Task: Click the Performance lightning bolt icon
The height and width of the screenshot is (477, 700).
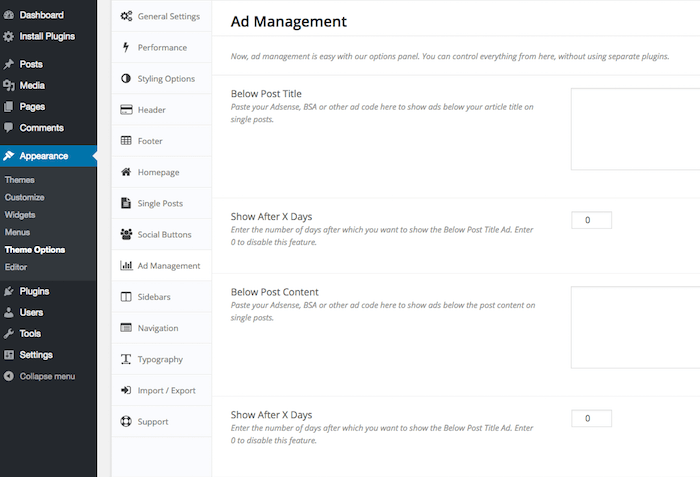Action: 126,47
